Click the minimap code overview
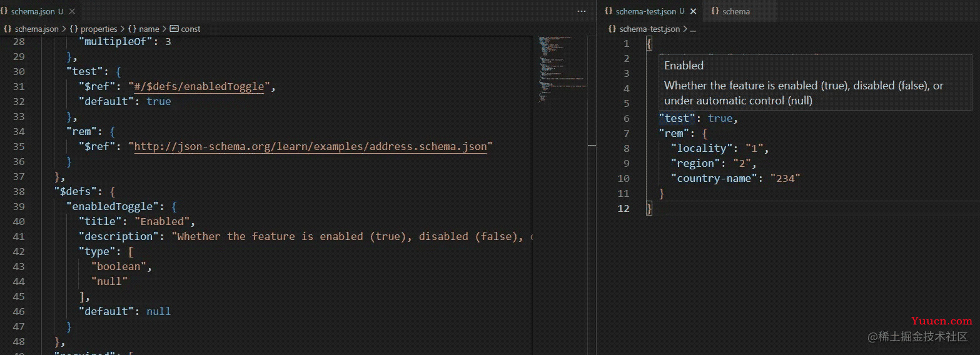The width and height of the screenshot is (980, 355). (x=562, y=69)
